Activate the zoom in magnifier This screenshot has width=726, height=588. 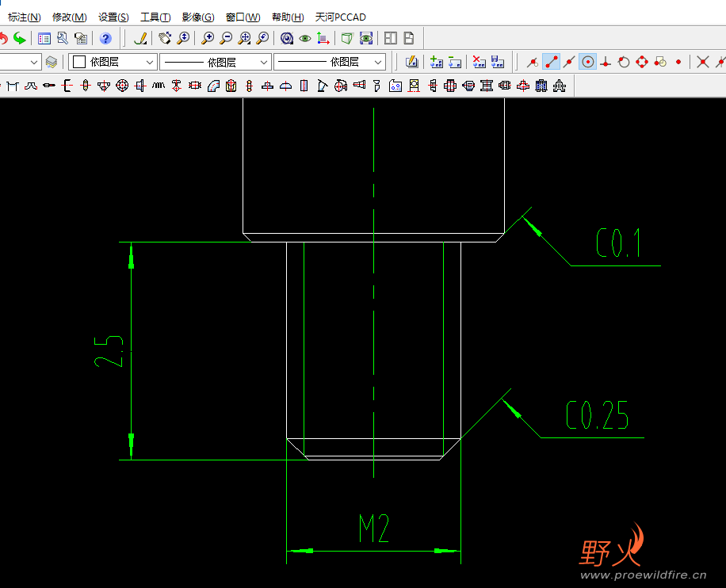208,38
